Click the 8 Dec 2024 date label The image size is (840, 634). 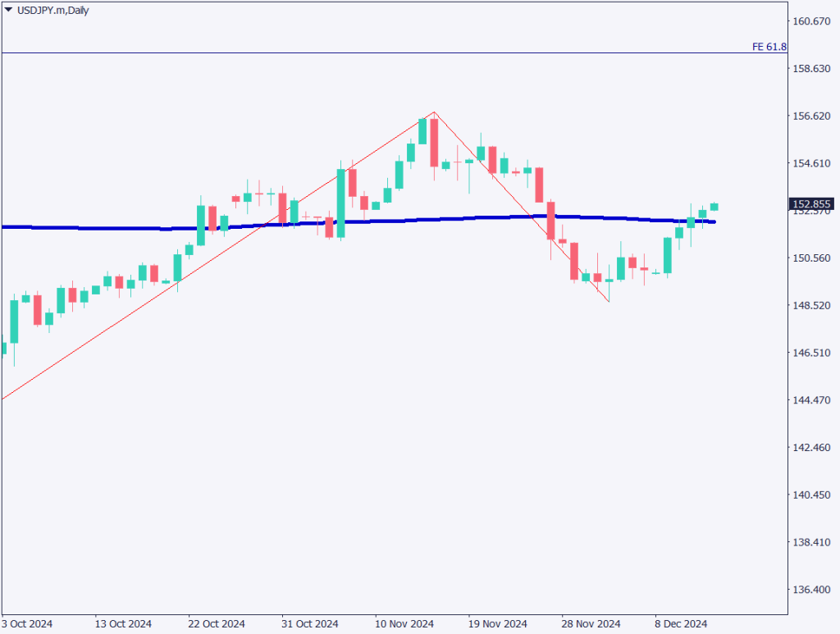[680, 624]
